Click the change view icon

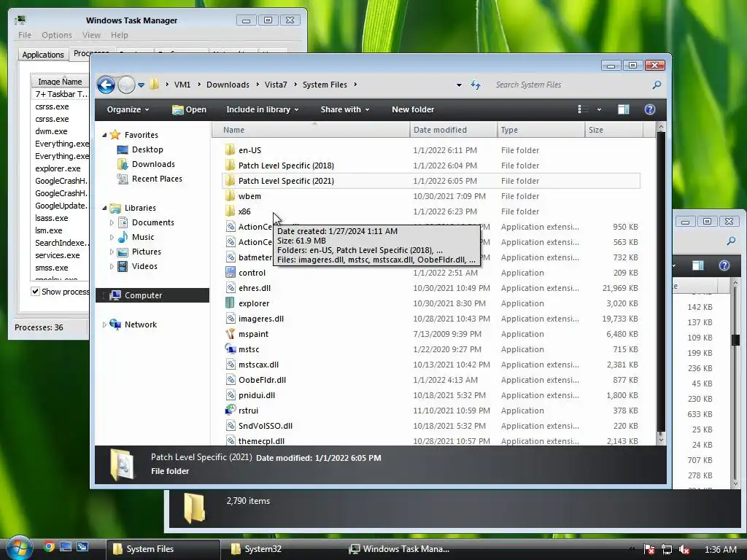(583, 109)
